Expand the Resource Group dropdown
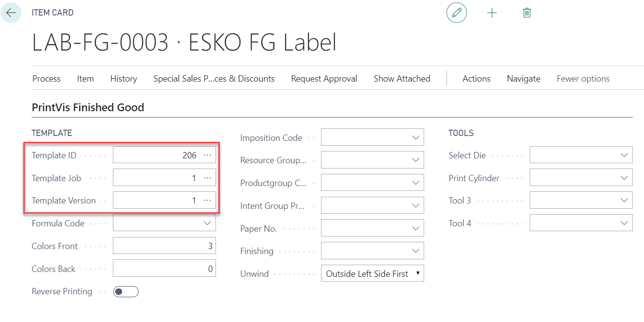This screenshot has width=644, height=322. pyautogui.click(x=416, y=160)
